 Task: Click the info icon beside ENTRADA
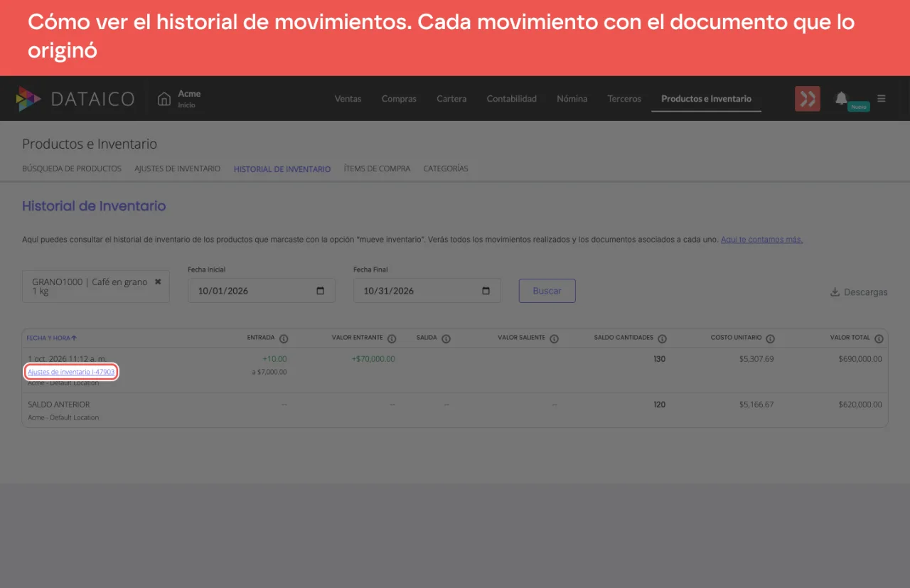pos(284,338)
